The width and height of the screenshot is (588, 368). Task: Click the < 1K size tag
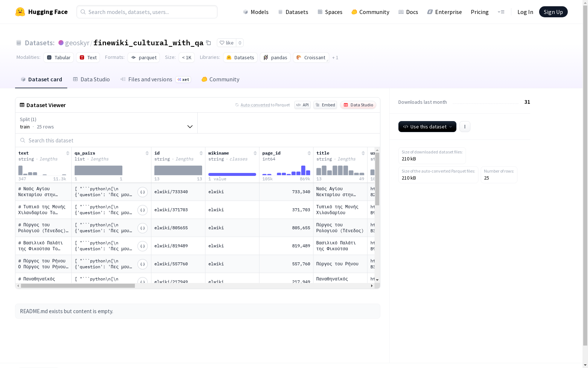[187, 57]
